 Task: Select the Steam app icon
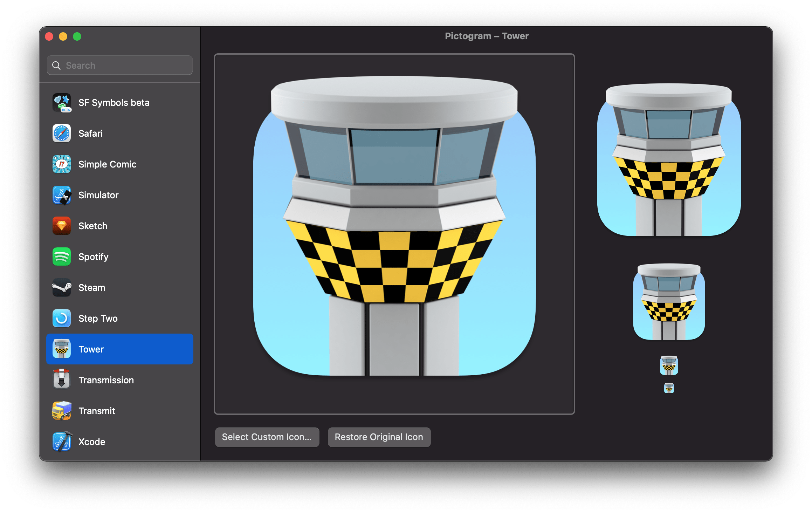(x=62, y=288)
